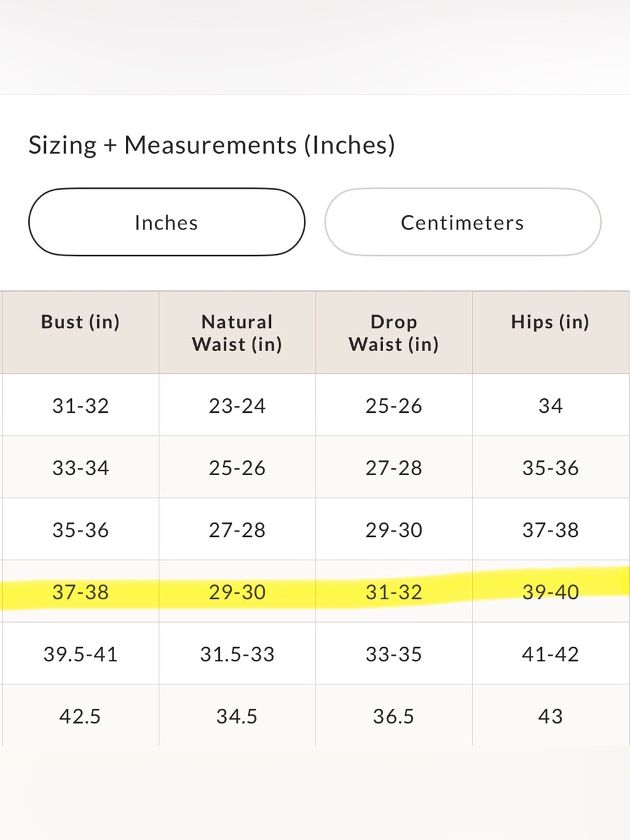Click the 31-32 bust cell

[80, 405]
